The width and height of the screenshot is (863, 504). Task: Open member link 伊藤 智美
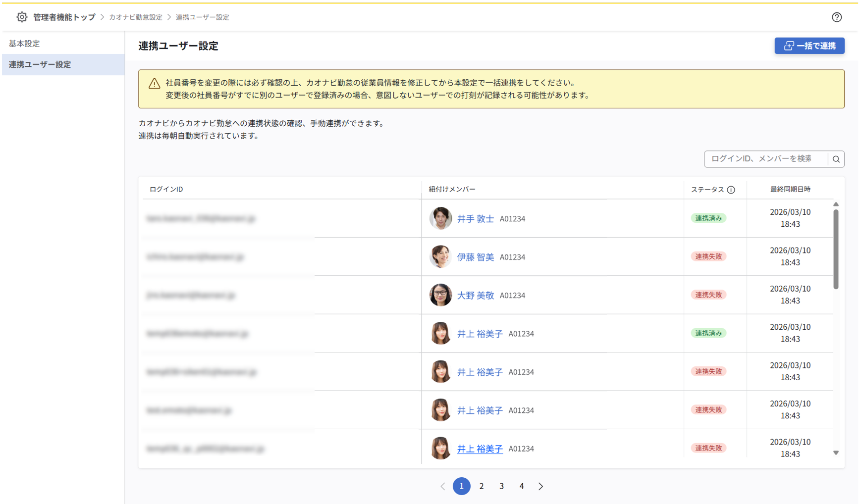pyautogui.click(x=476, y=257)
